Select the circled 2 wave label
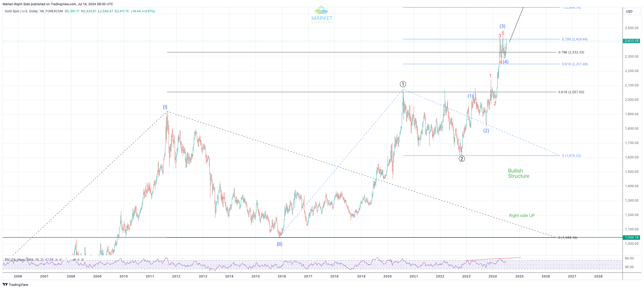Screen dimensions: 644x289 coord(462,159)
